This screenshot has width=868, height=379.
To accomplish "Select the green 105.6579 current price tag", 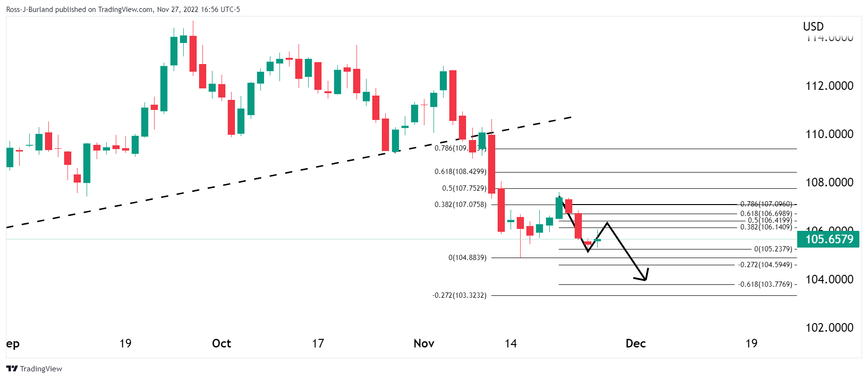I will click(829, 239).
